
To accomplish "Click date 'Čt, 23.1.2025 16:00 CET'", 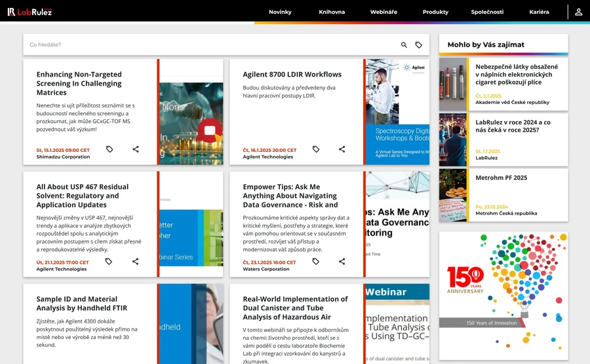I will point(269,263).
